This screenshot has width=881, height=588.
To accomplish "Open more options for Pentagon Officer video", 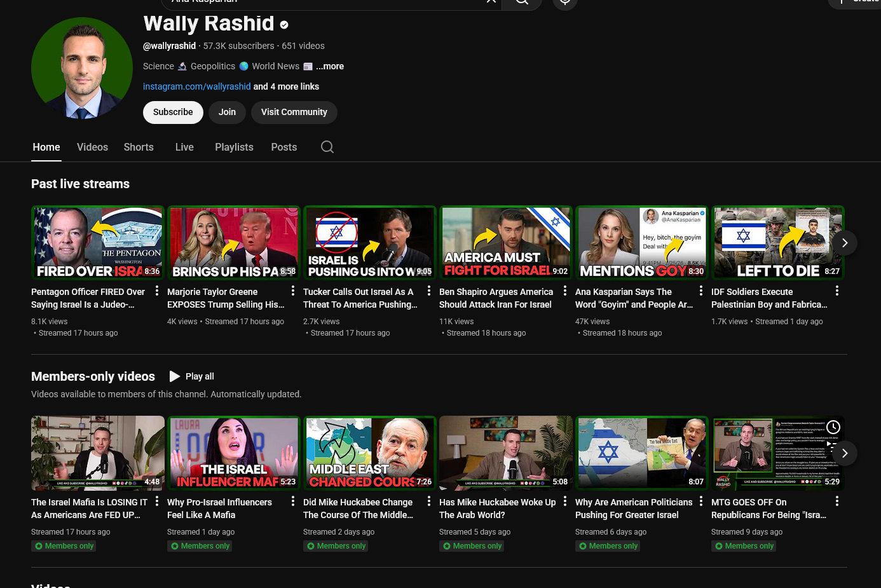I will pyautogui.click(x=157, y=291).
